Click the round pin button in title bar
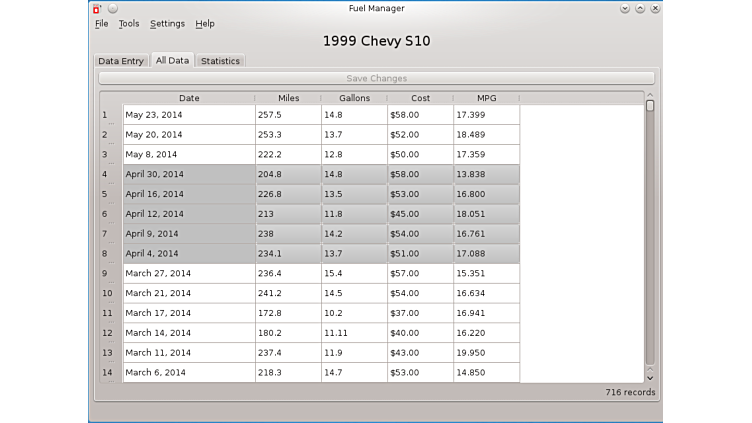Image resolution: width=752 pixels, height=423 pixels. point(112,8)
